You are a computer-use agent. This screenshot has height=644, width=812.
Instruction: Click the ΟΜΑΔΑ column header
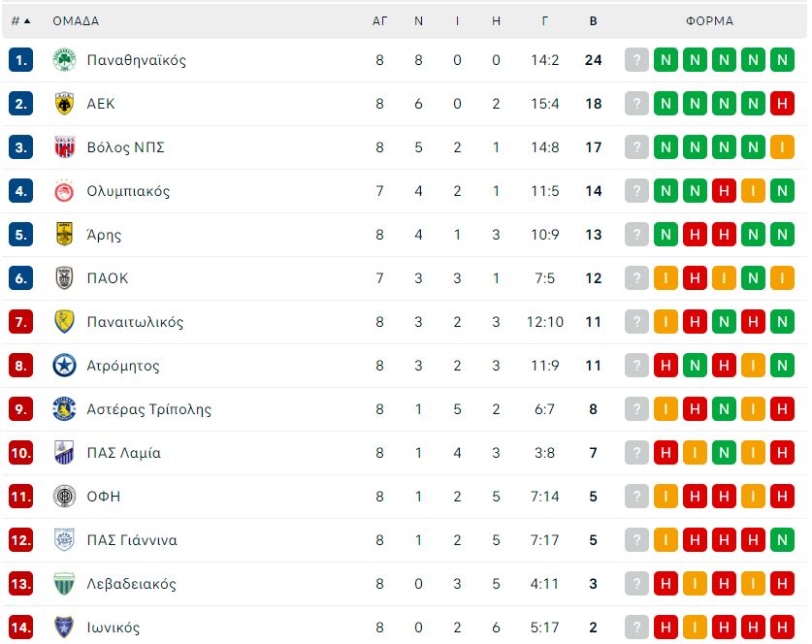[x=76, y=21]
